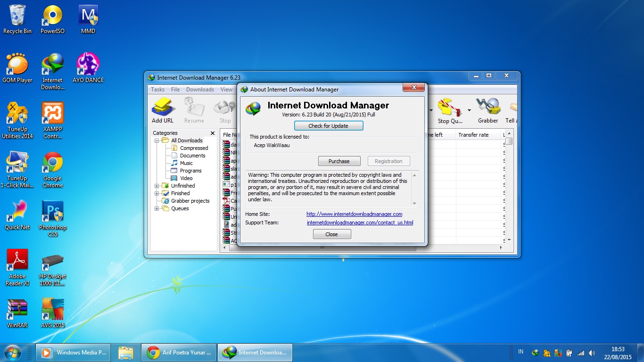Open the File menu
The height and width of the screenshot is (362, 644).
pos(175,90)
